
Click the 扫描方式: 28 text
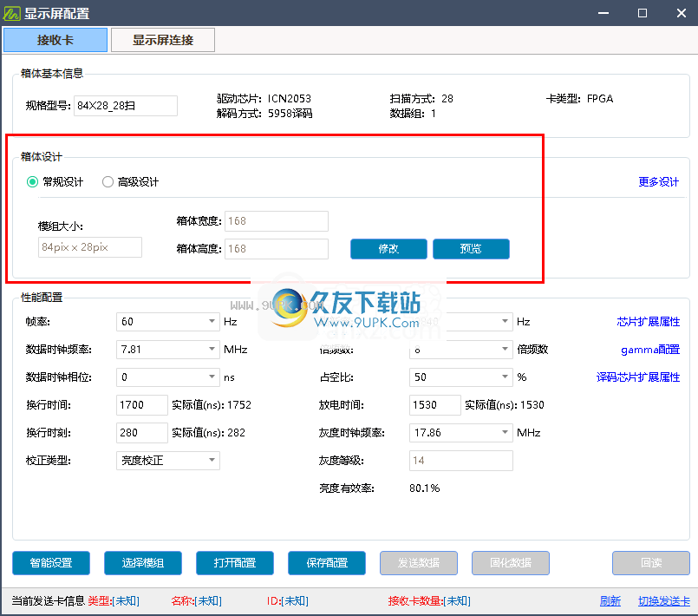click(x=421, y=98)
